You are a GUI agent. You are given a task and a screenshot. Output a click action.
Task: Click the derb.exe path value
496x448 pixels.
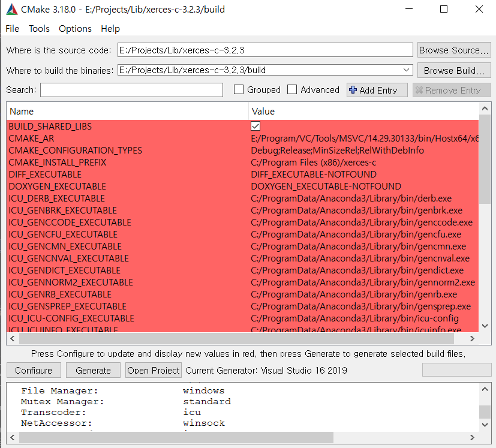(x=351, y=199)
